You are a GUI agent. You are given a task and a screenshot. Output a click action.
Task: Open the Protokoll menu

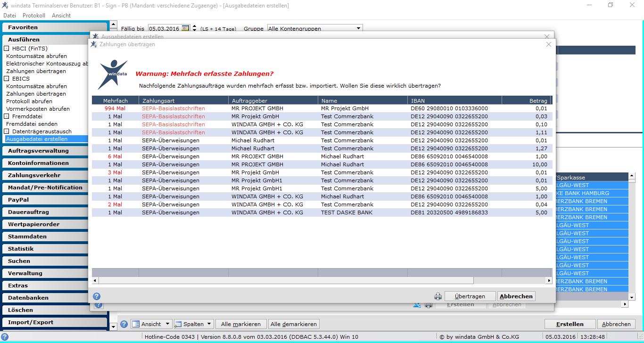tap(34, 16)
